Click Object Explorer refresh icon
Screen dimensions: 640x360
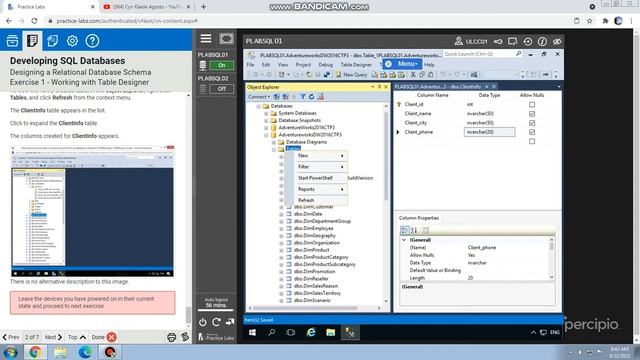click(311, 97)
